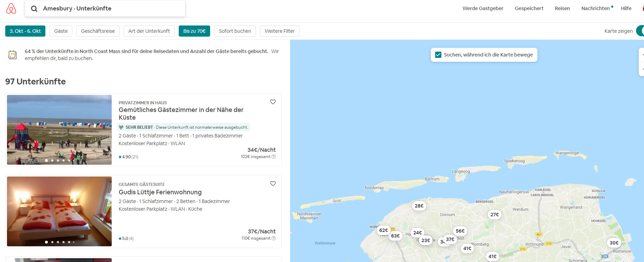644x262 pixels.
Task: Open listing 'Gudis Lüttje Ferienwohnung'
Action: coord(160,192)
